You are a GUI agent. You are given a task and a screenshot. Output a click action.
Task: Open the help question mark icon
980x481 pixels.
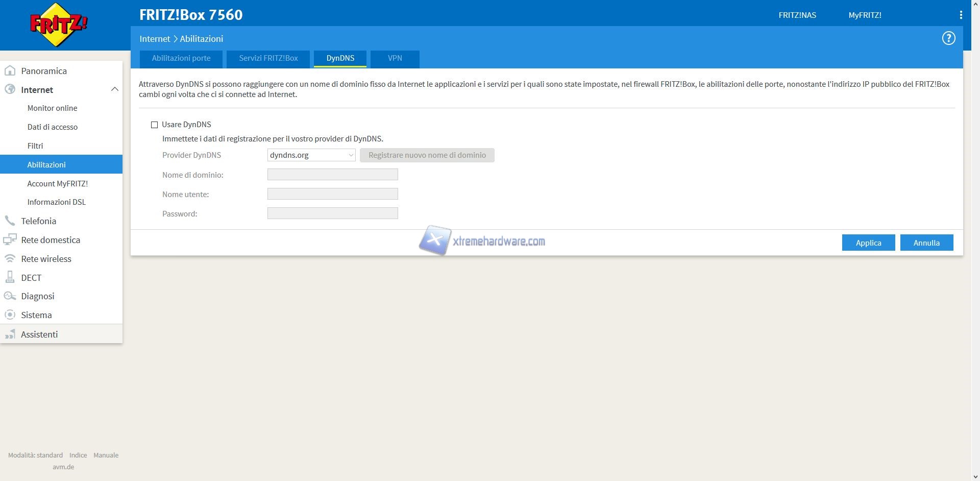tap(948, 38)
